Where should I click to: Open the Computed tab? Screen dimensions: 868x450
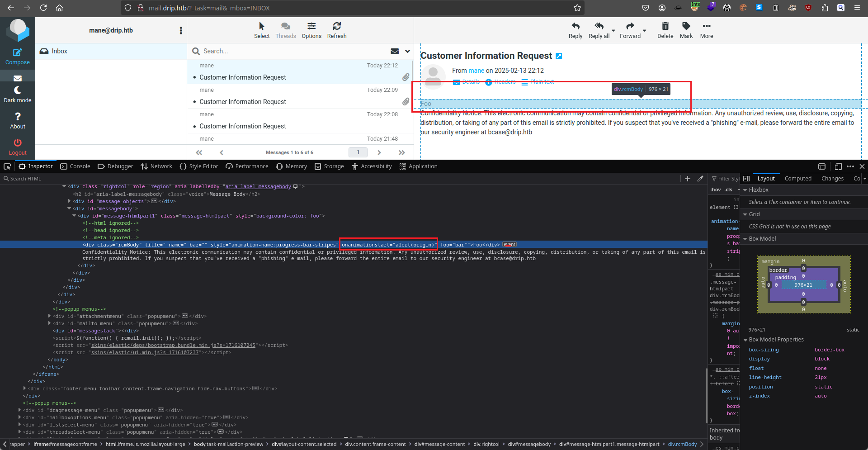pyautogui.click(x=797, y=179)
